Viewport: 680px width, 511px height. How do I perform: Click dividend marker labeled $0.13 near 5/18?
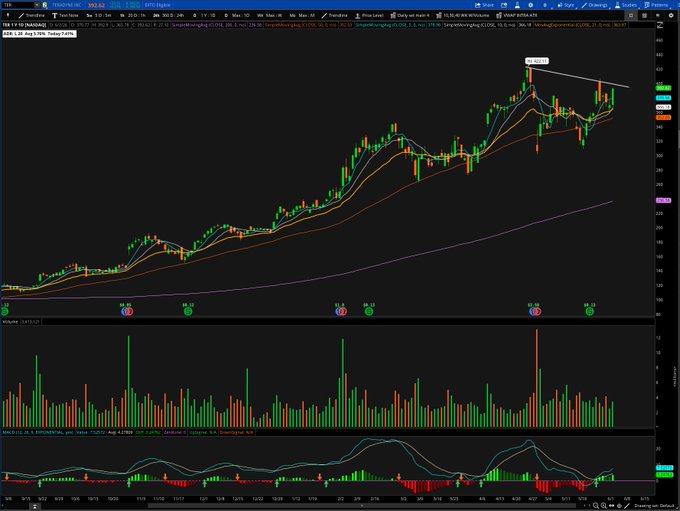click(x=589, y=310)
